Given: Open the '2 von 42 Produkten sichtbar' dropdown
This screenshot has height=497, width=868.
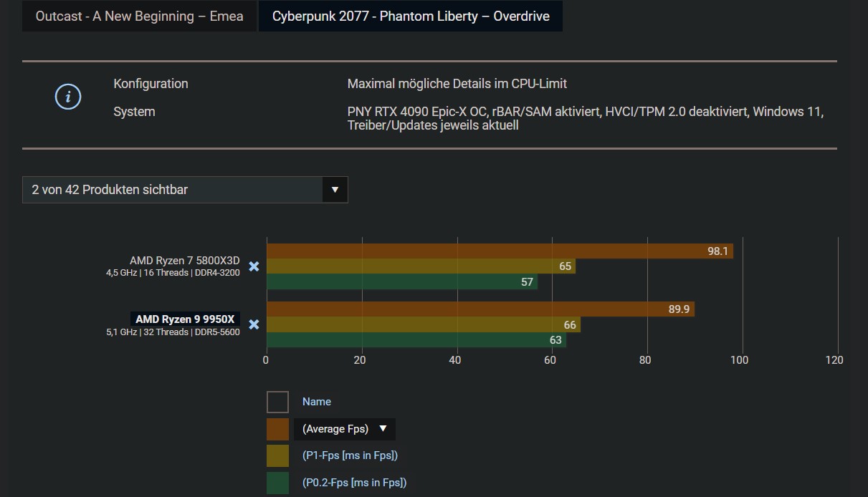Looking at the screenshot, I should [185, 190].
